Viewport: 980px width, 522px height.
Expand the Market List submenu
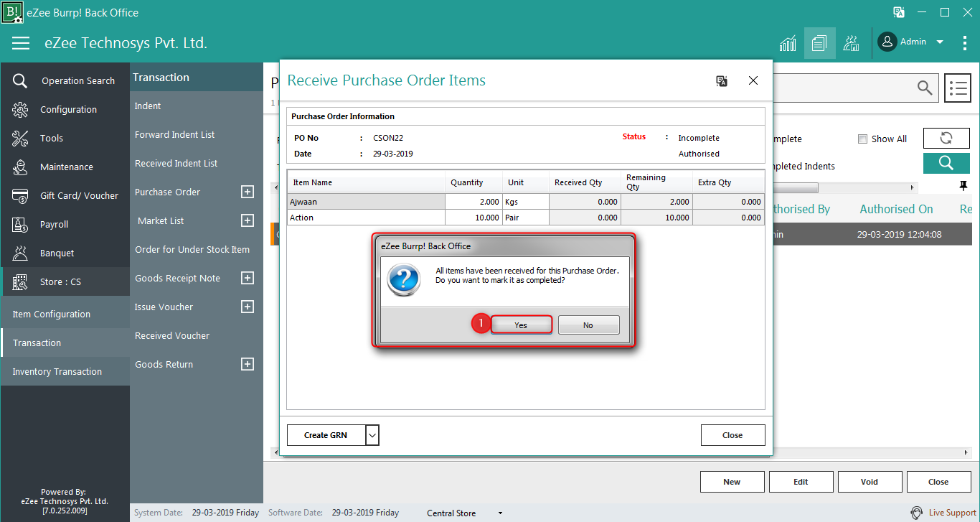(x=248, y=220)
